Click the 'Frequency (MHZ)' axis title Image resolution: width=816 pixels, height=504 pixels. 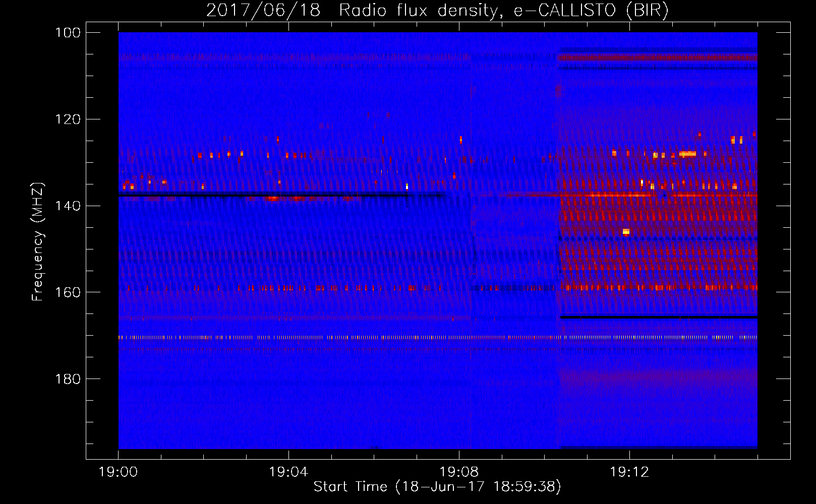[38, 241]
